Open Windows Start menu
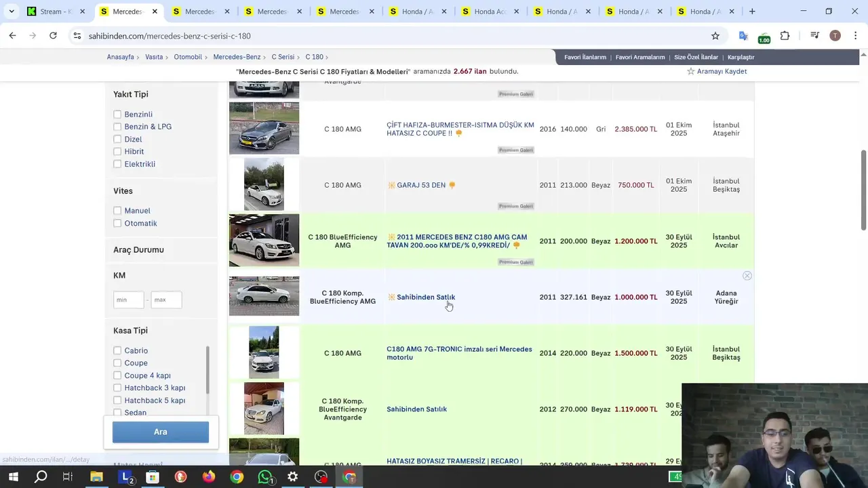Screen dimensions: 868x488 click(13, 477)
